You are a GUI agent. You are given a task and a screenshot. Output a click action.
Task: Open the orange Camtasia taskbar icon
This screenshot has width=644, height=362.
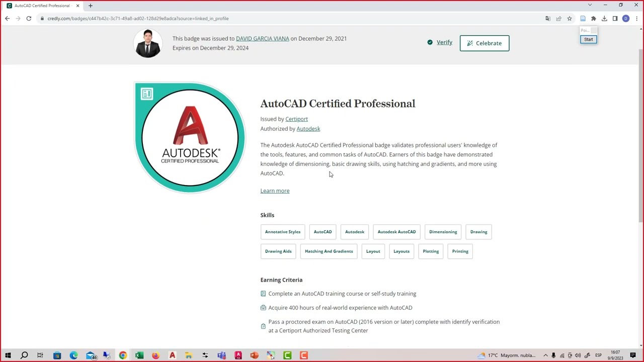point(304,355)
